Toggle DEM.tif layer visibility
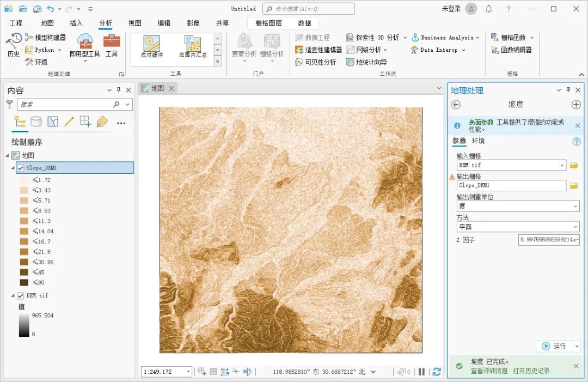Image resolution: width=588 pixels, height=382 pixels. click(x=21, y=296)
